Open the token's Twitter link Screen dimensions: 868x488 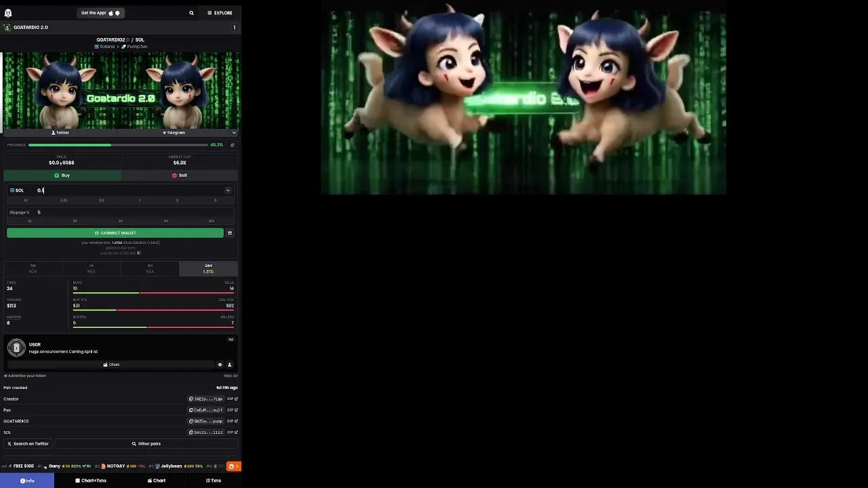point(60,133)
